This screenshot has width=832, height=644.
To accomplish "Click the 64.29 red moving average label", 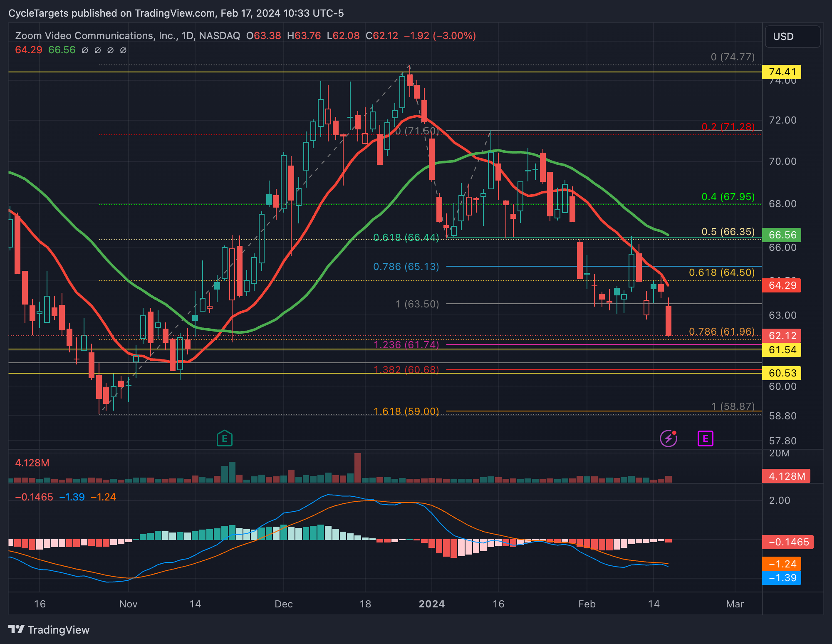I will [x=782, y=285].
